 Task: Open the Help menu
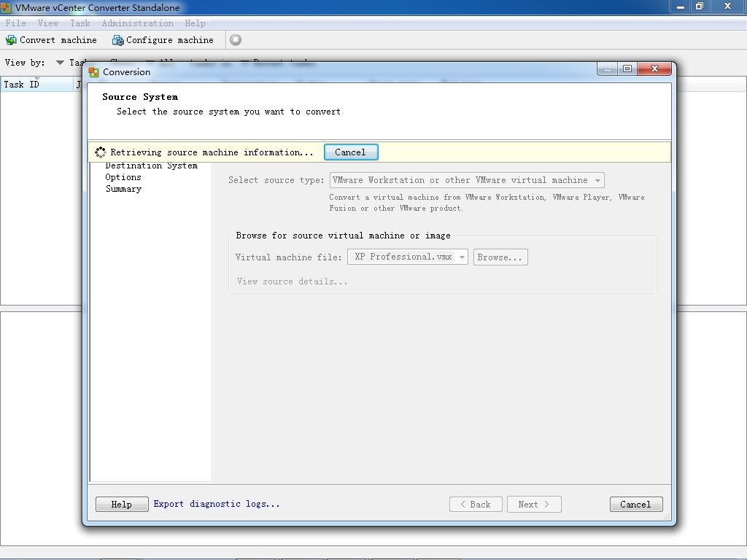pos(195,23)
